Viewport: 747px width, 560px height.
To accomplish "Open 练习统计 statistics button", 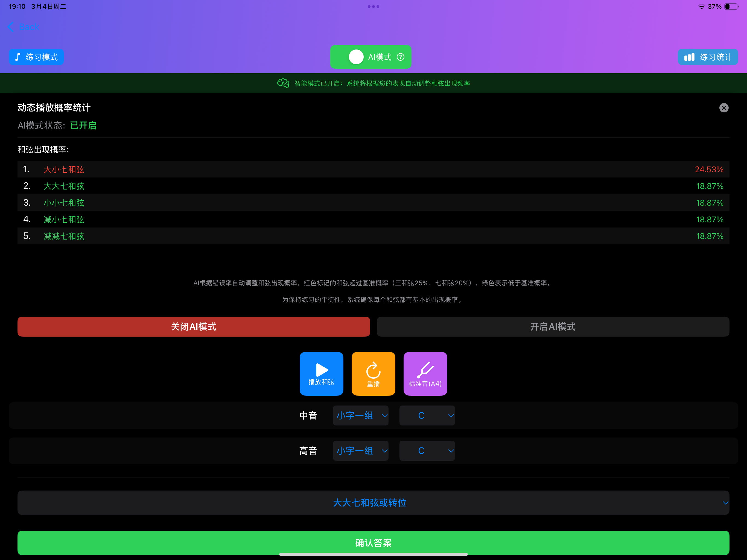I will click(708, 57).
